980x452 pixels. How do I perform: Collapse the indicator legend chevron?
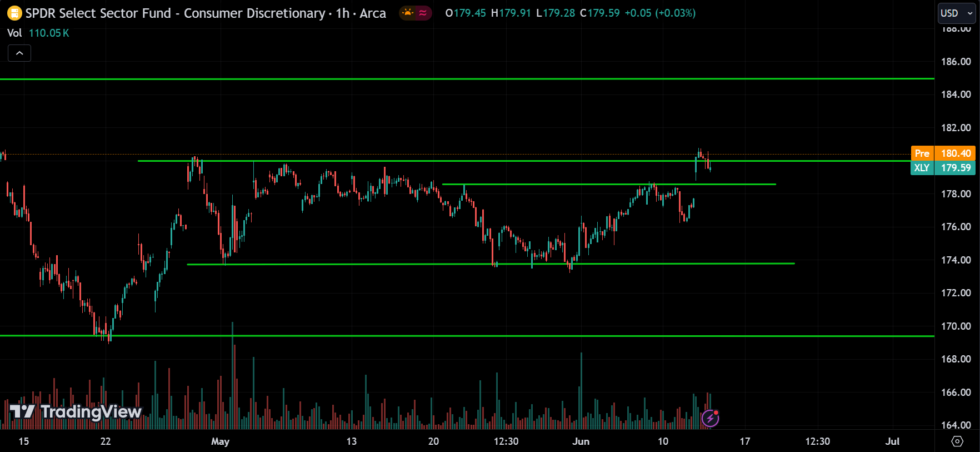tap(19, 53)
